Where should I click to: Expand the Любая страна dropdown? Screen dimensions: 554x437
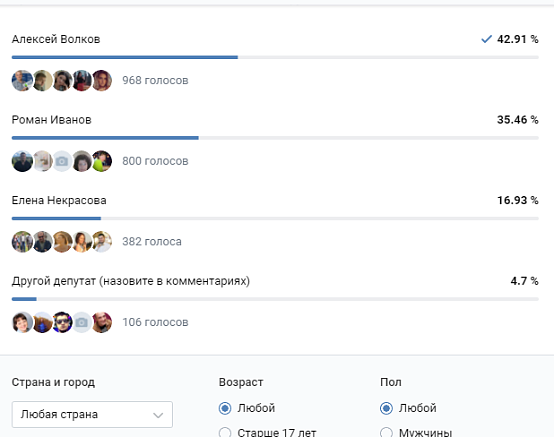(x=92, y=414)
